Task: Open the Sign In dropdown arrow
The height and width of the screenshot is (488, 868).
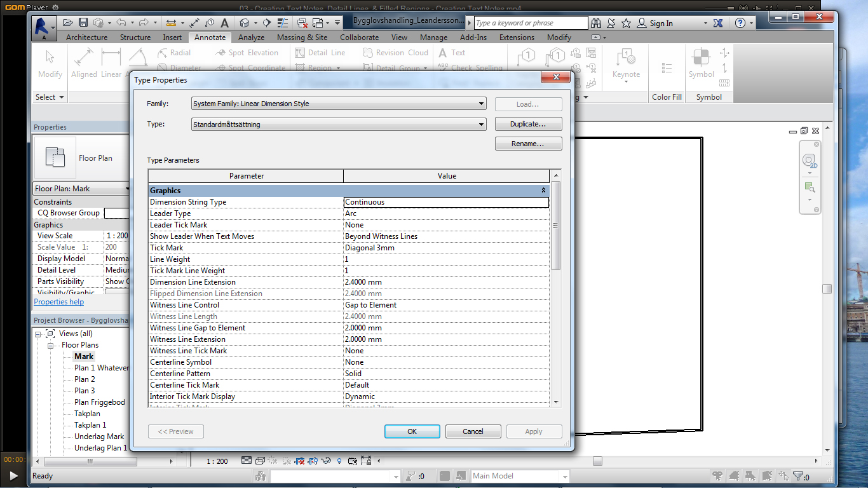Action: [x=705, y=24]
